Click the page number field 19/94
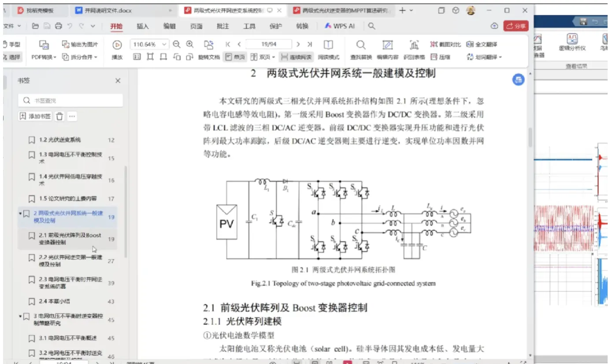Screen dimensions: 608x364 [269, 44]
